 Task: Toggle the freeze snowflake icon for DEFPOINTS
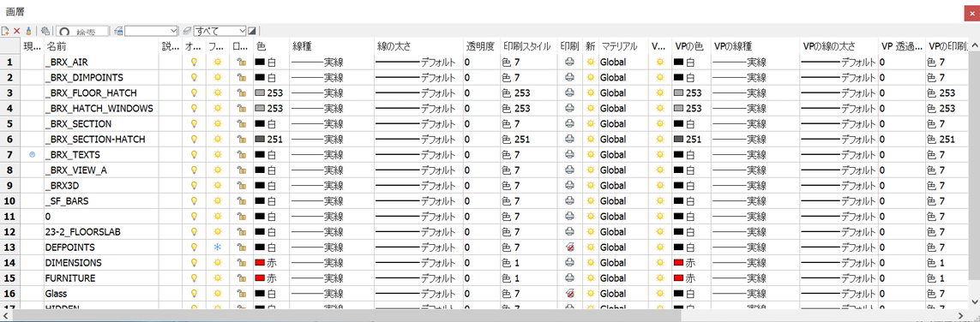coord(218,247)
